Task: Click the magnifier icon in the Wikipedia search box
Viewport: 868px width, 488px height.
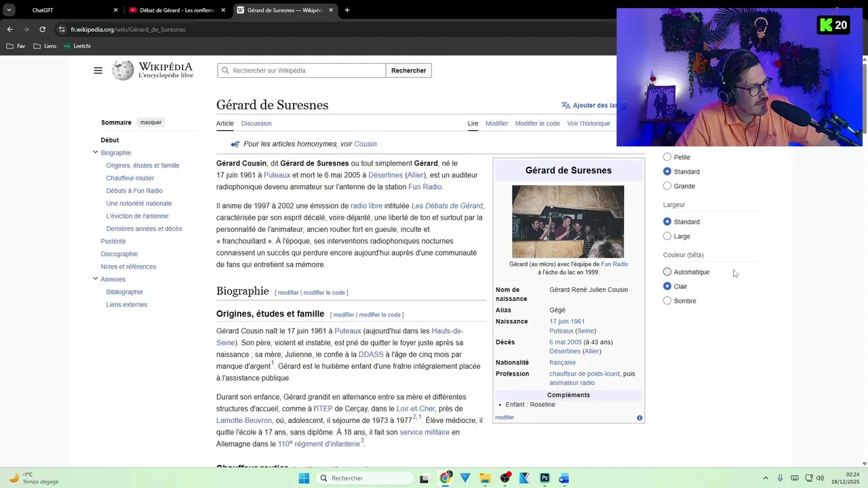Action: [225, 70]
